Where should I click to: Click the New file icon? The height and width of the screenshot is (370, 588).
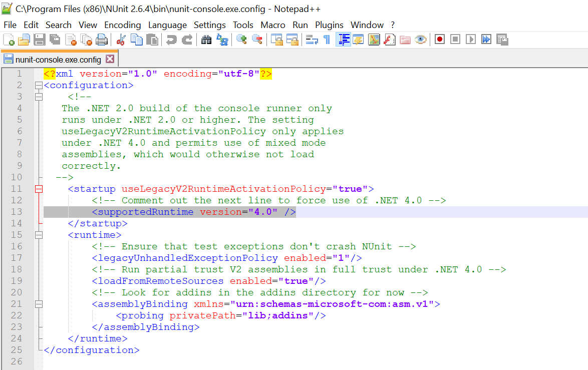(x=9, y=40)
